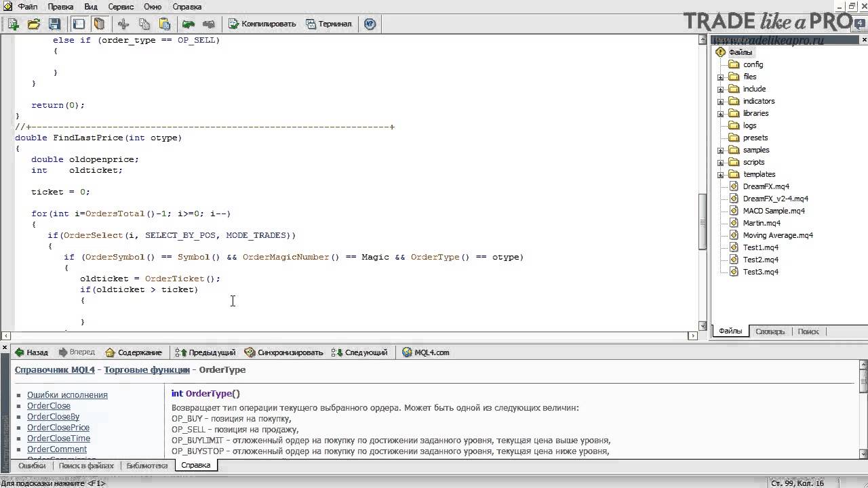Viewport: 868px width, 488px height.
Task: Click the Paste clipboard icon
Action: [165, 24]
